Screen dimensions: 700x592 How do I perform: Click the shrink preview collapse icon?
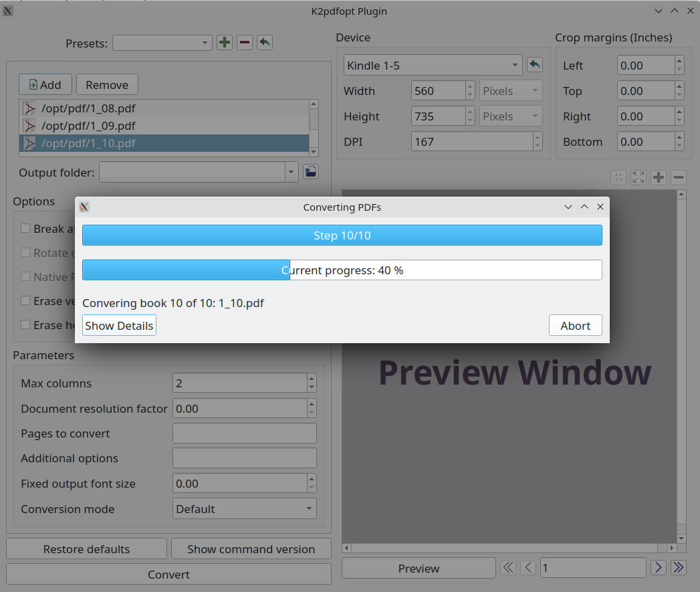pos(618,177)
